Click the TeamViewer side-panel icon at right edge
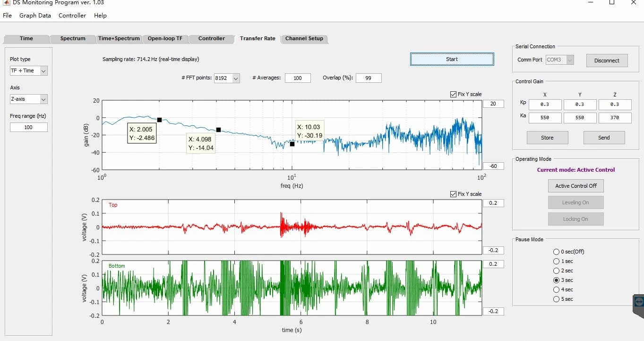 [x=638, y=302]
